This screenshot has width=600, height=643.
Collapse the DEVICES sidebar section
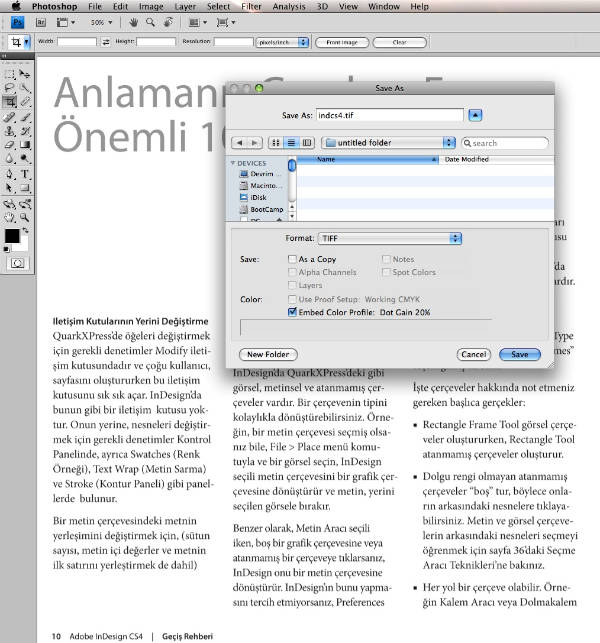click(x=233, y=163)
